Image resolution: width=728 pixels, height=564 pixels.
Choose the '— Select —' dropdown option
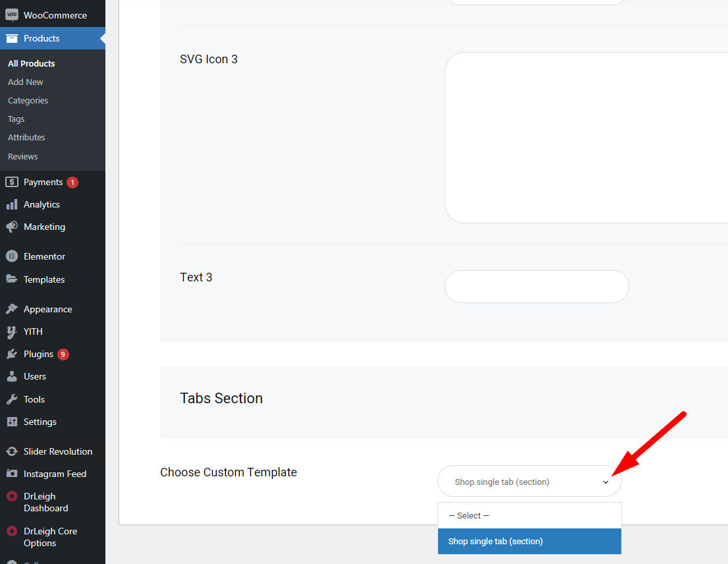pos(529,516)
